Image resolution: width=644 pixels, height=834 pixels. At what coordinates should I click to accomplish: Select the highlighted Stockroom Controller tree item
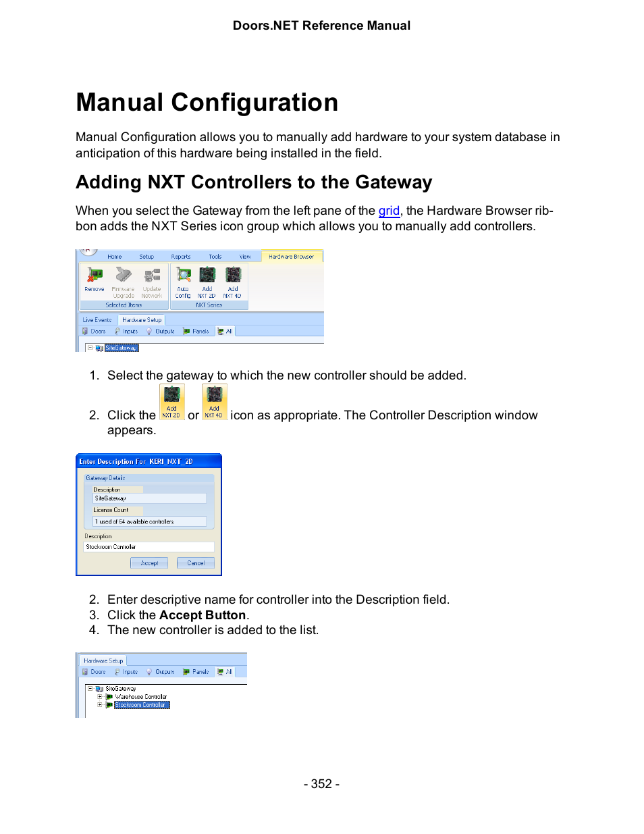click(141, 705)
